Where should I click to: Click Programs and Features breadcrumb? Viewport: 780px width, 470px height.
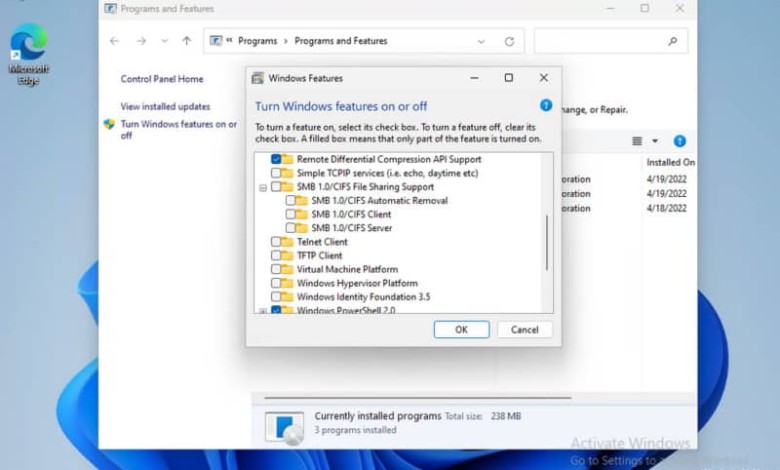[x=341, y=41]
